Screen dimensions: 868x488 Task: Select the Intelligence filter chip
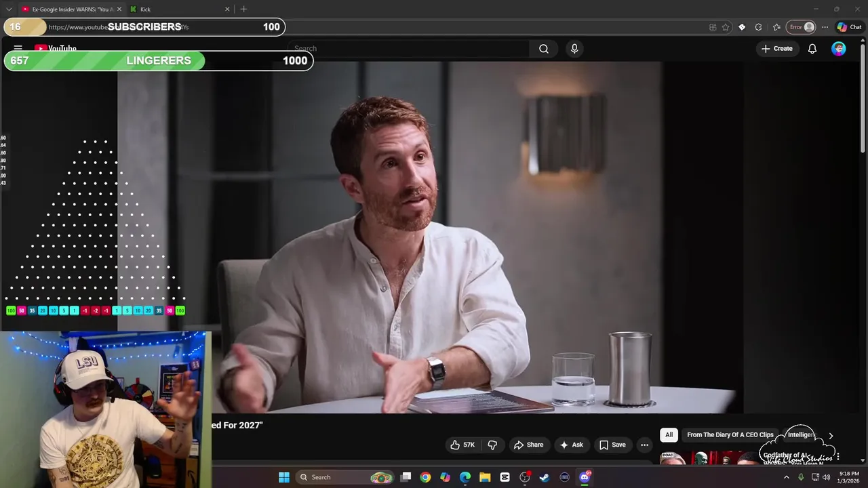800,434
